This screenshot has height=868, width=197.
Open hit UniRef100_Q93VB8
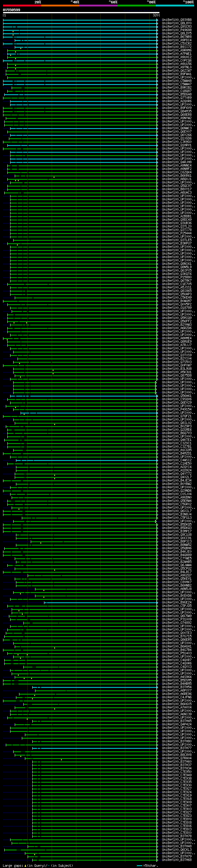177,20
